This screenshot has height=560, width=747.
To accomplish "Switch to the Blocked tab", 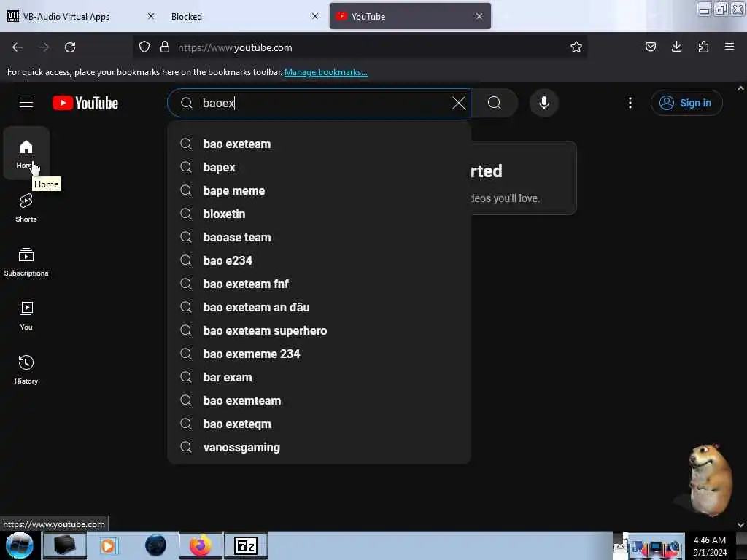I will [243, 16].
